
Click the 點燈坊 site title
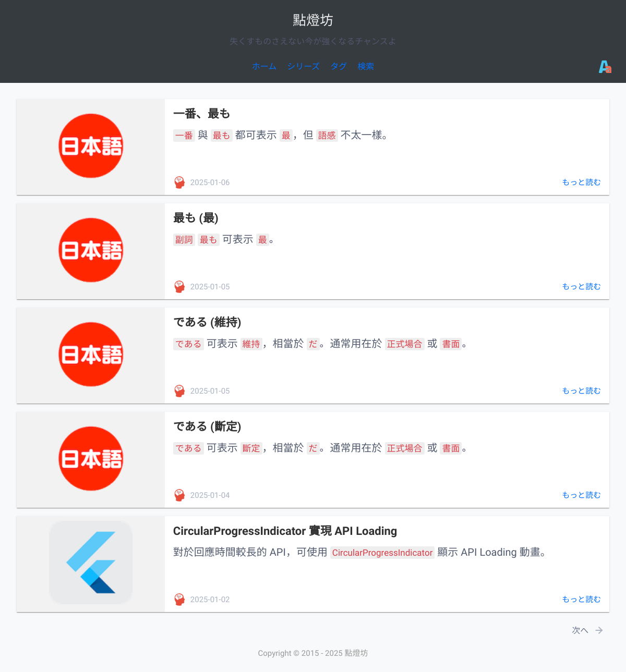[313, 20]
